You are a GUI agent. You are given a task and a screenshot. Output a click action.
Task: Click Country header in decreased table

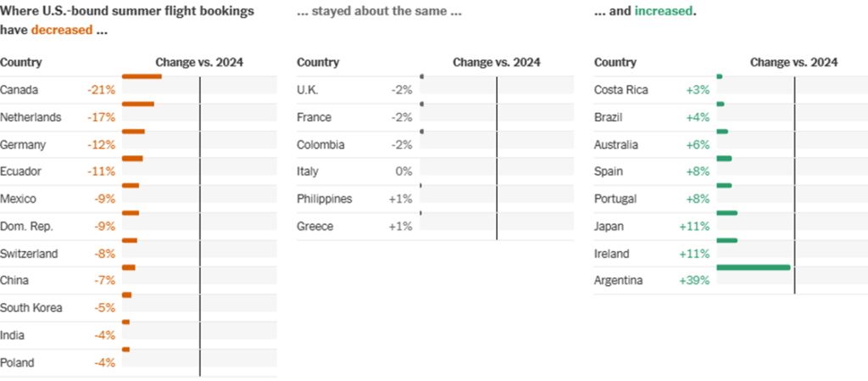click(x=21, y=62)
